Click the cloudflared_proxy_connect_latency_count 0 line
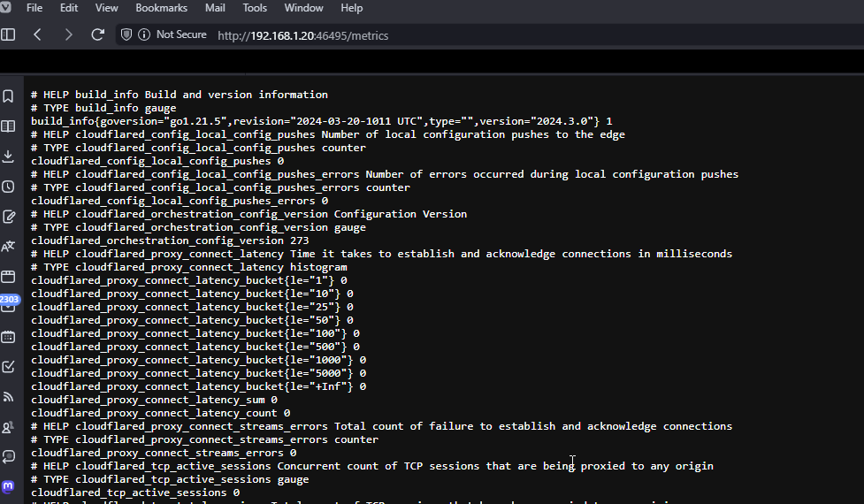This screenshot has width=864, height=504. [x=160, y=413]
